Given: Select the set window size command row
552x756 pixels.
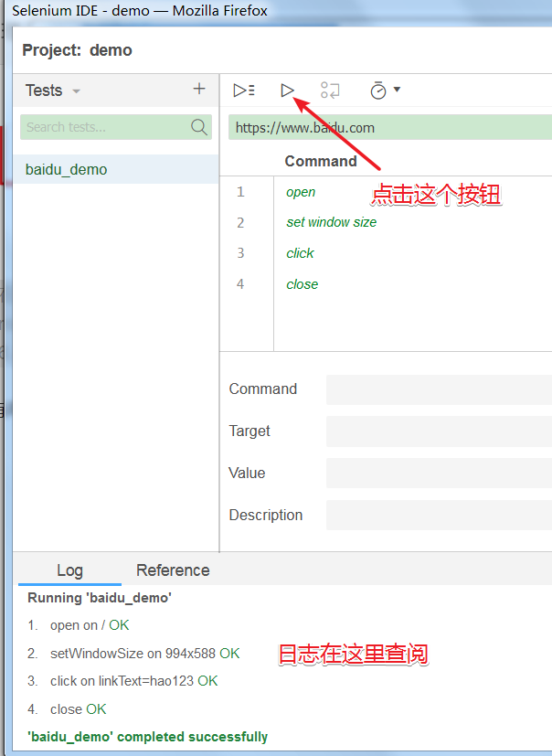Looking at the screenshot, I should pos(386,222).
